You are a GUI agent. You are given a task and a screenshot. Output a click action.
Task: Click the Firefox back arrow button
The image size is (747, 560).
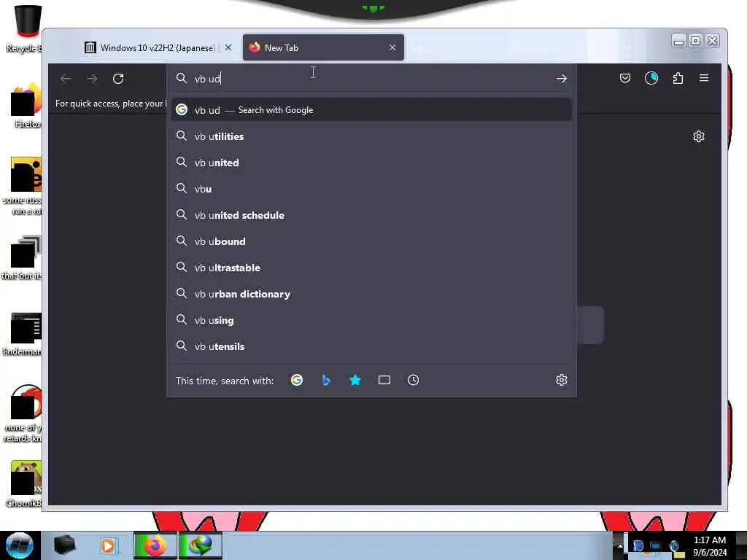pyautogui.click(x=66, y=79)
